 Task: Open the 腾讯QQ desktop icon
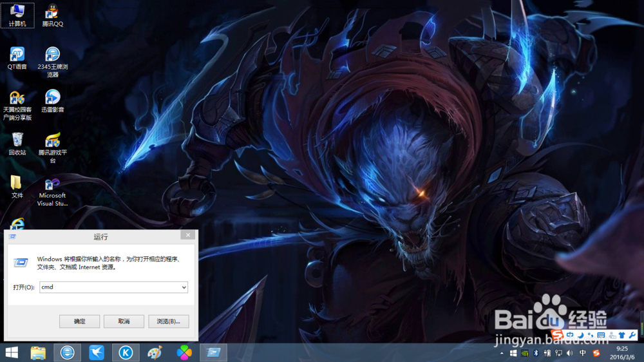pos(53,15)
